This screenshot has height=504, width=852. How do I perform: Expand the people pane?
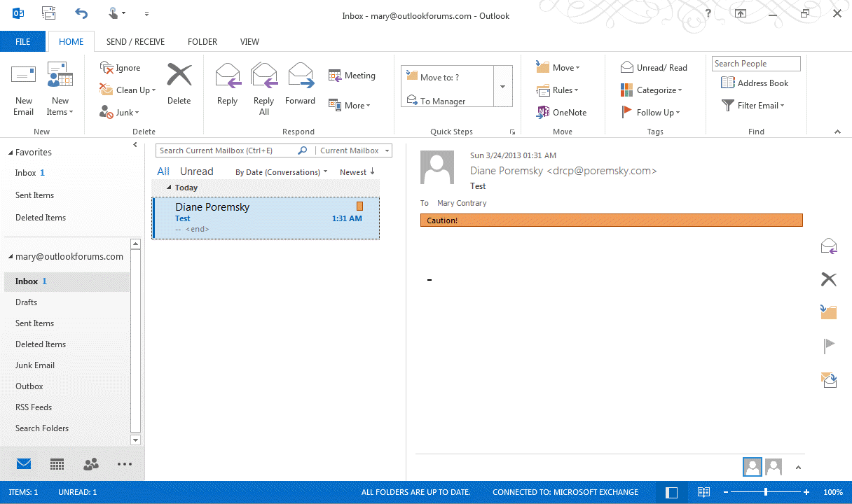pos(797,468)
